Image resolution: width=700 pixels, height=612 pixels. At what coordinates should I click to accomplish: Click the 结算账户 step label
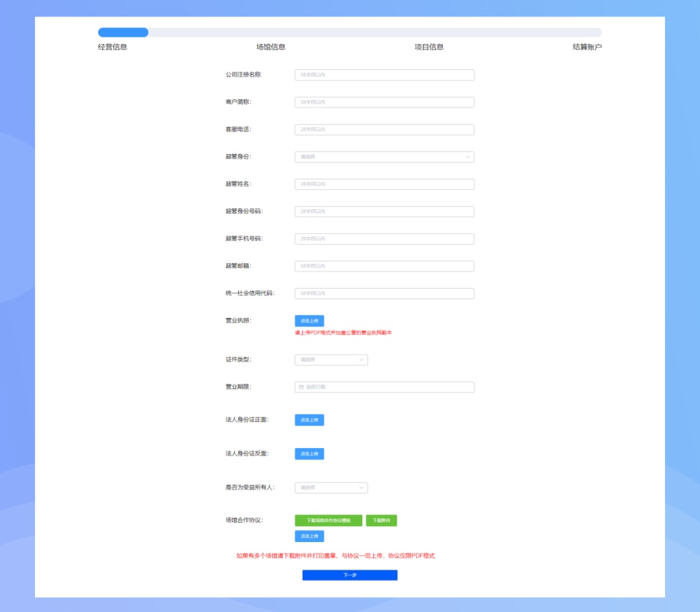click(587, 47)
